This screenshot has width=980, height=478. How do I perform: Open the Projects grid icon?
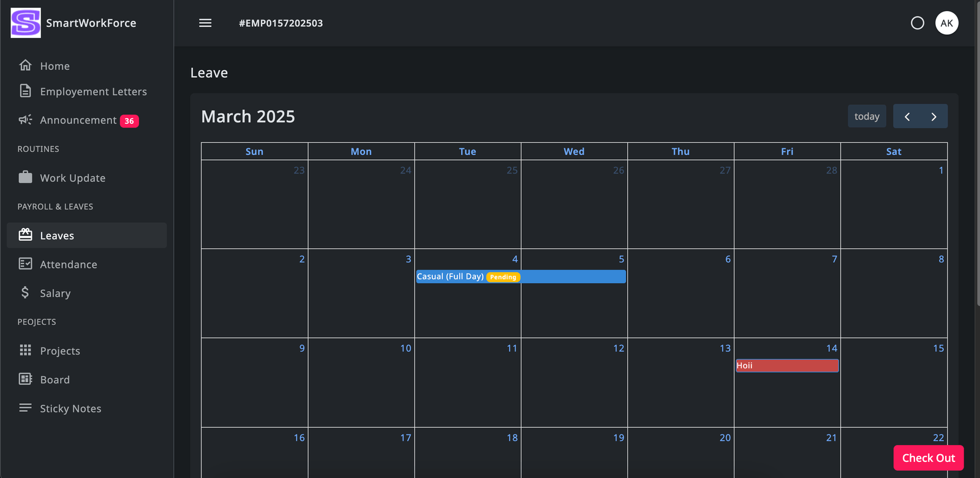pos(25,351)
